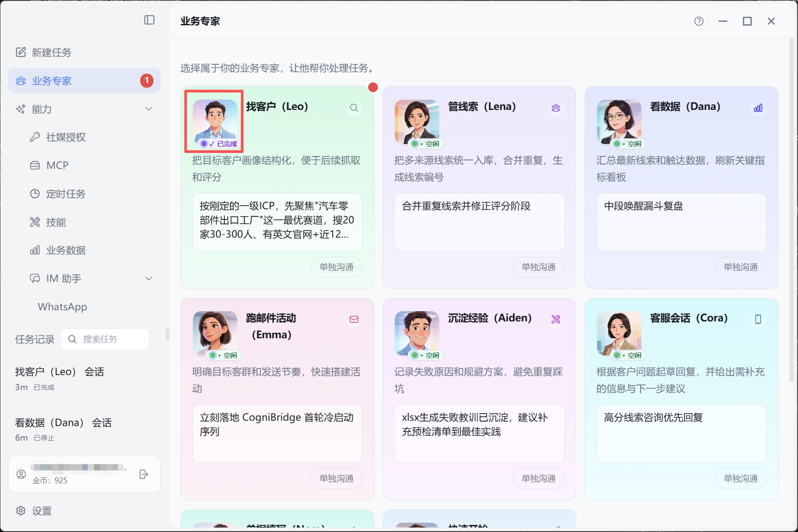The image size is (798, 532).
Task: Click the search icon on Leo card
Action: click(354, 108)
